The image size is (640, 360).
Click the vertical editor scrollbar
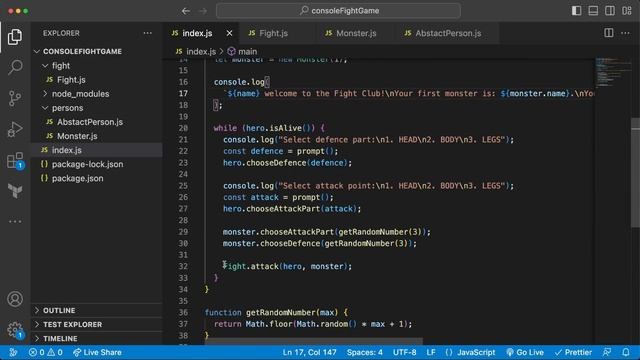(x=635, y=173)
